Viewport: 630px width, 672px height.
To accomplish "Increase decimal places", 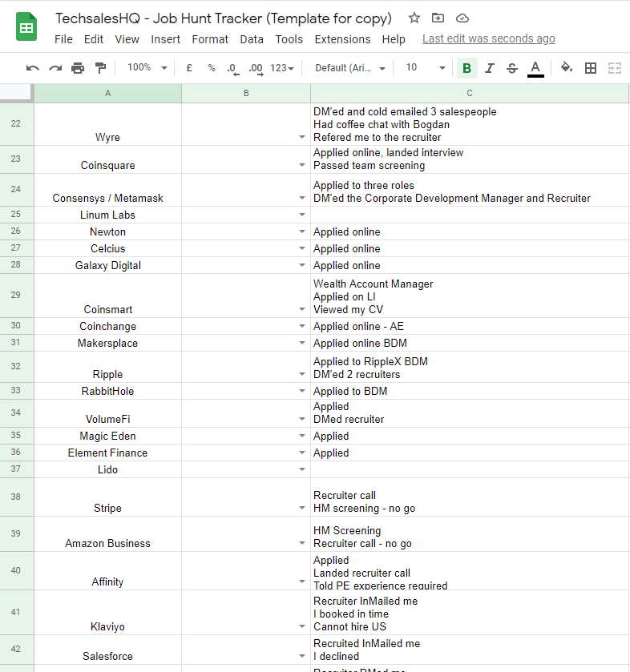I will point(256,69).
